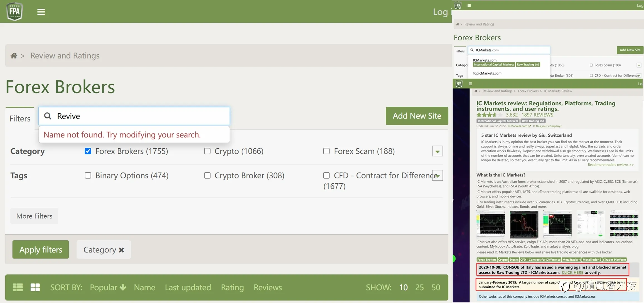Check the Crypto Broker (308) tag

click(207, 175)
